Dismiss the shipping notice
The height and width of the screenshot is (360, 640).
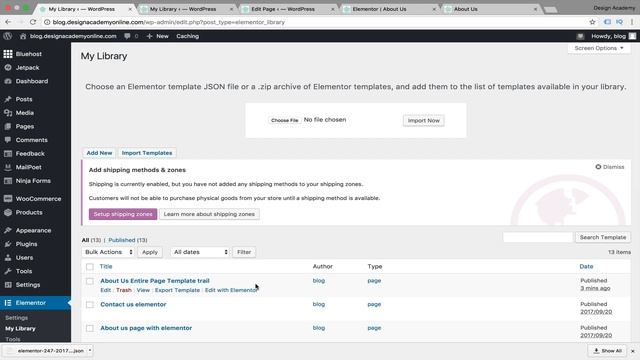(x=610, y=167)
